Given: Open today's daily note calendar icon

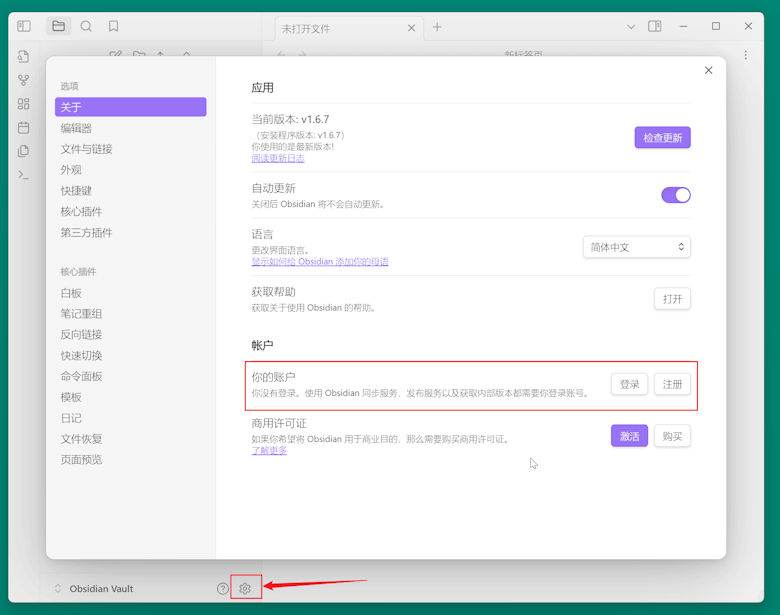Looking at the screenshot, I should point(24,128).
